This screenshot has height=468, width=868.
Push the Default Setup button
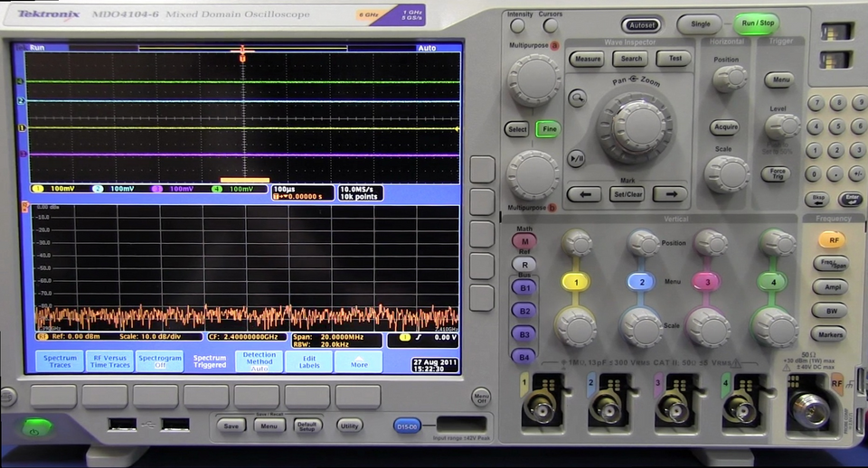307,426
